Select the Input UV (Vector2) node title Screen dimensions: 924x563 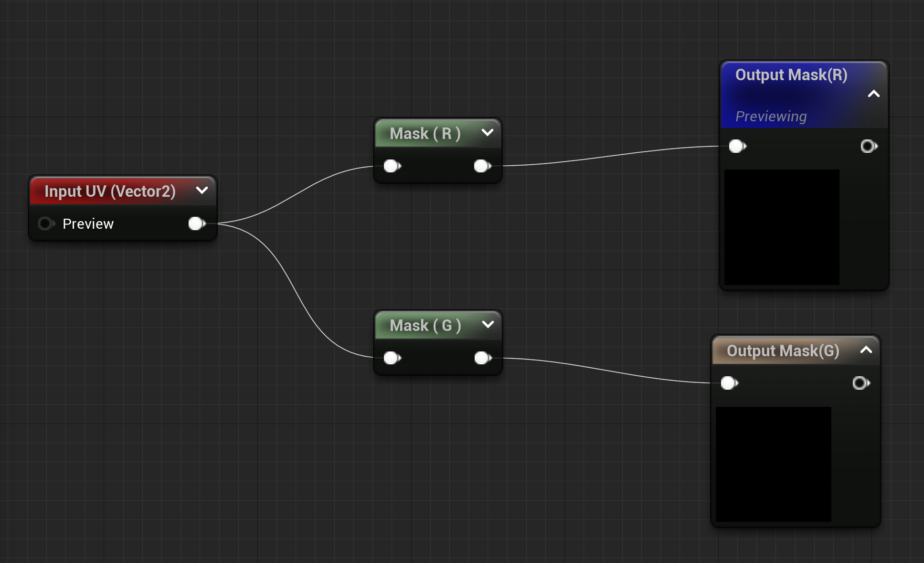coord(110,191)
